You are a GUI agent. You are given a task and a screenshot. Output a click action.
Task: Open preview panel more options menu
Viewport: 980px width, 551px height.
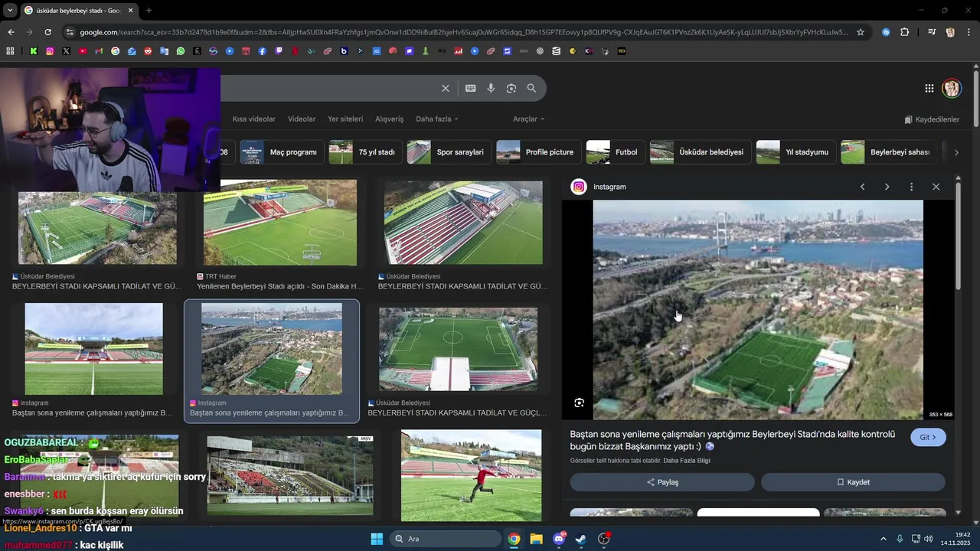click(911, 187)
